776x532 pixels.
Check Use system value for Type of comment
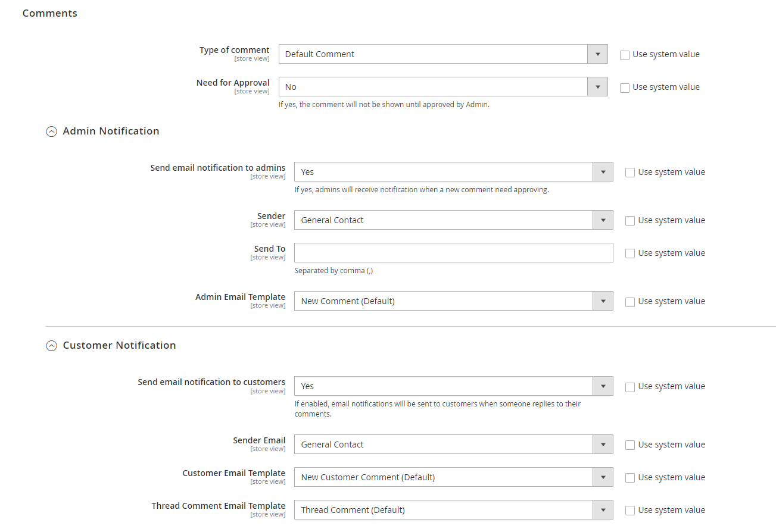pos(625,55)
